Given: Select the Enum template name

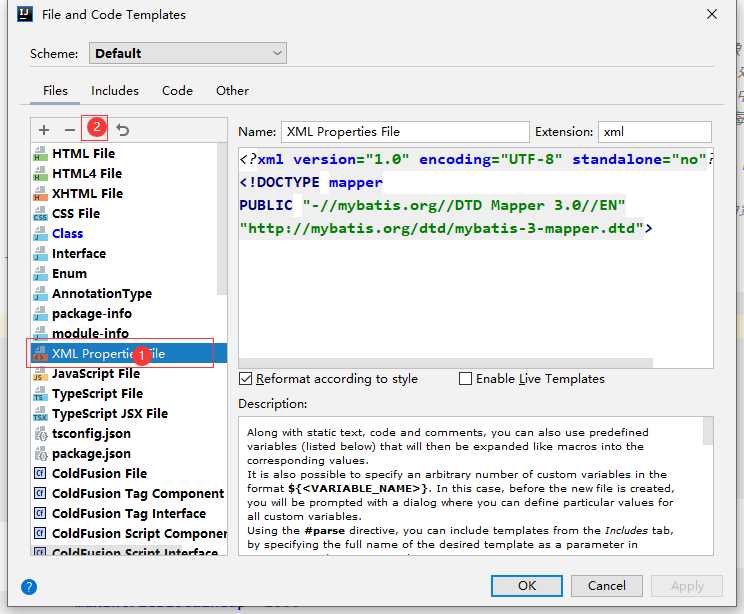Looking at the screenshot, I should coord(69,273).
